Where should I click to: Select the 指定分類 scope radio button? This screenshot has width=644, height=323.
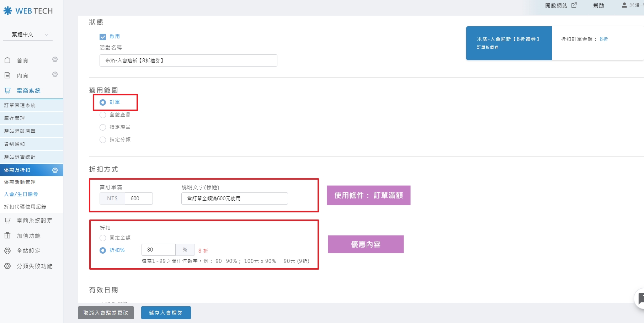coord(103,140)
